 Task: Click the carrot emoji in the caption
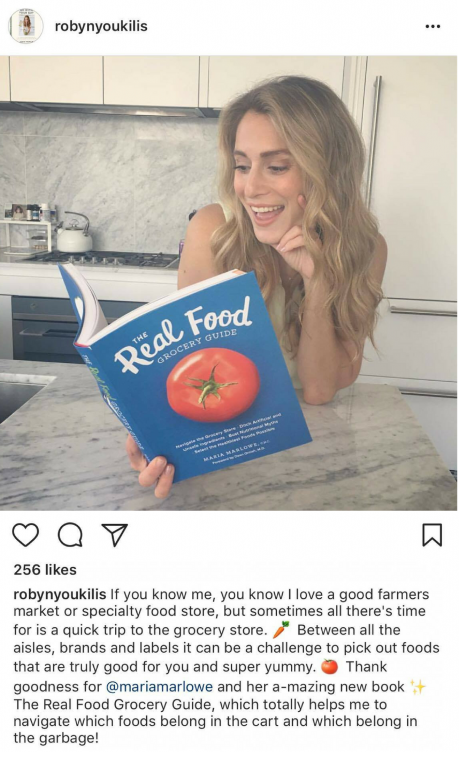(281, 630)
